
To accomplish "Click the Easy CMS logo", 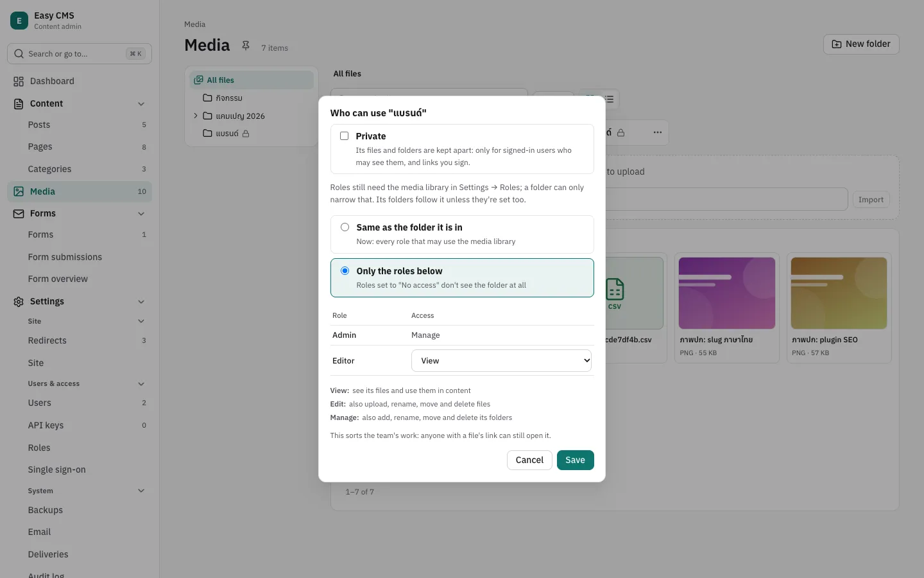I will pos(19,21).
